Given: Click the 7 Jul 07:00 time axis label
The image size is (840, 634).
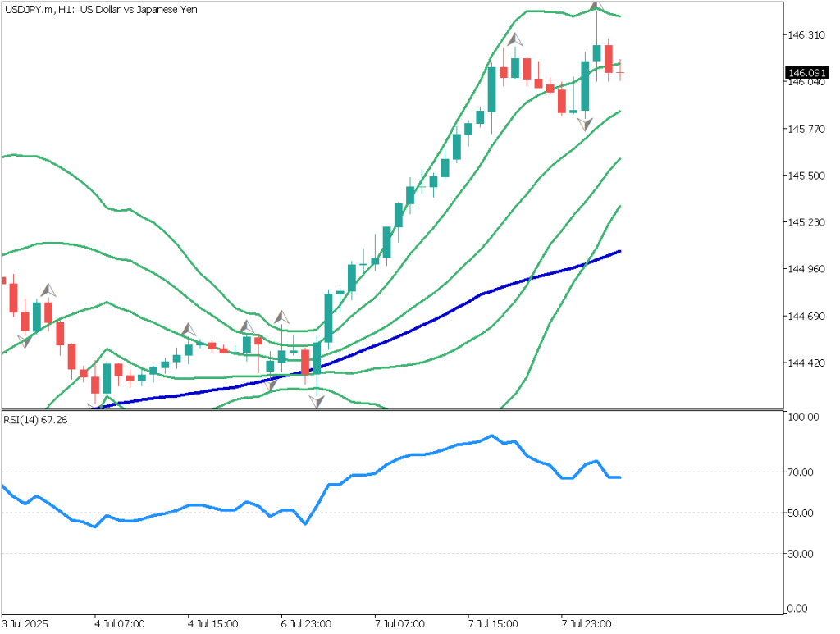Looking at the screenshot, I should tap(398, 624).
